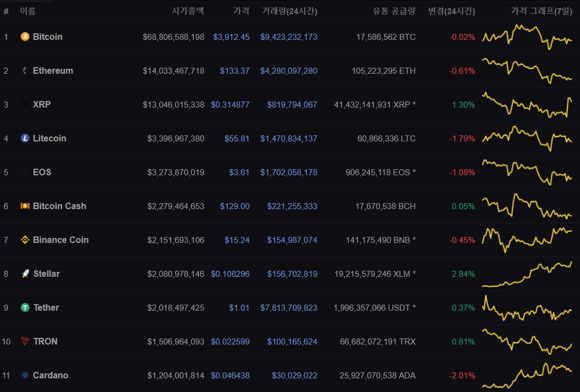Click Stellar price $0.108296
The image size is (580, 392).
coord(230,274)
